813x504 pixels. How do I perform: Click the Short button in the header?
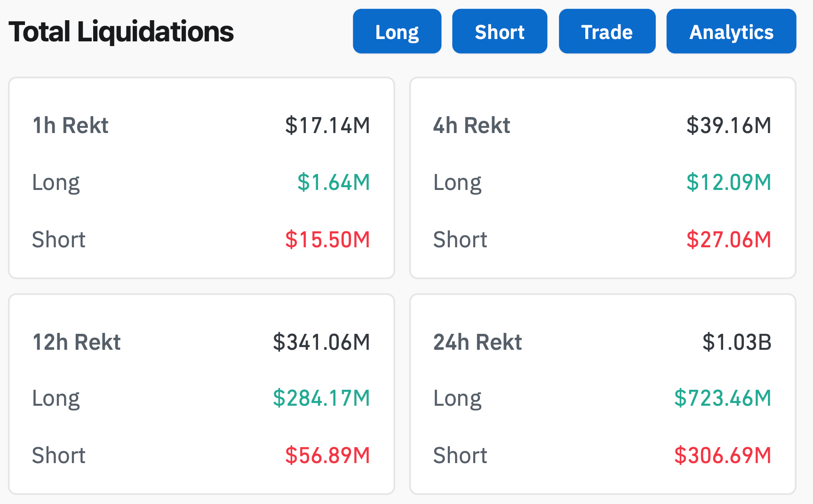coord(499,31)
